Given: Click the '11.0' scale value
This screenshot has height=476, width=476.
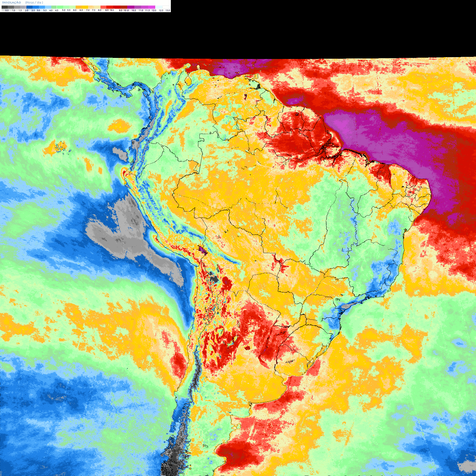Looking at the screenshot, I should (141, 10).
